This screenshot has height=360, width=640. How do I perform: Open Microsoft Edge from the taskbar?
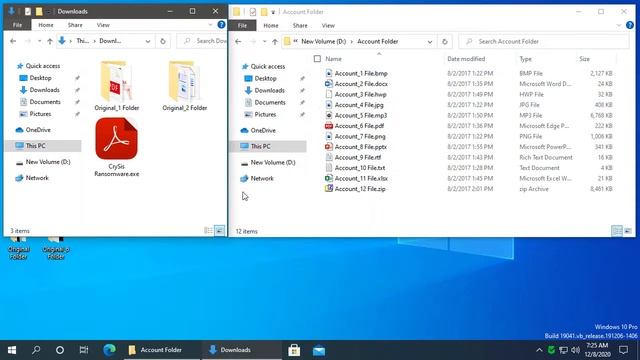click(109, 350)
